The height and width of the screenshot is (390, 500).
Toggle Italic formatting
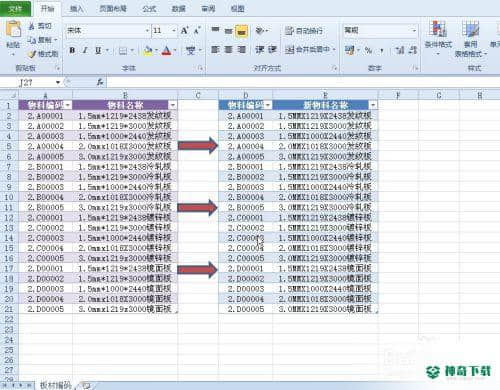pyautogui.click(x=85, y=51)
